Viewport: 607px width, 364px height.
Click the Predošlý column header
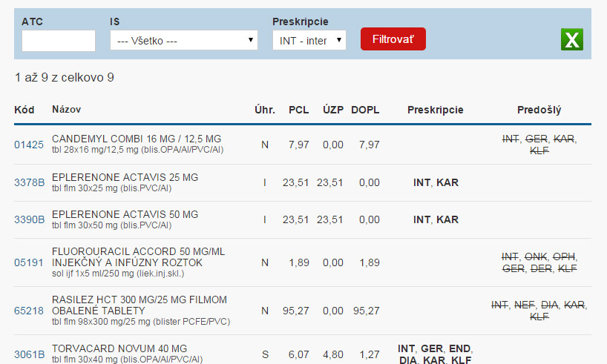(539, 110)
